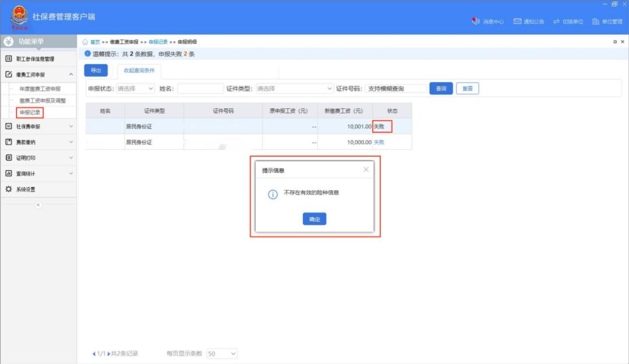
Task: Click the 重置 reset button
Action: pyautogui.click(x=467, y=89)
